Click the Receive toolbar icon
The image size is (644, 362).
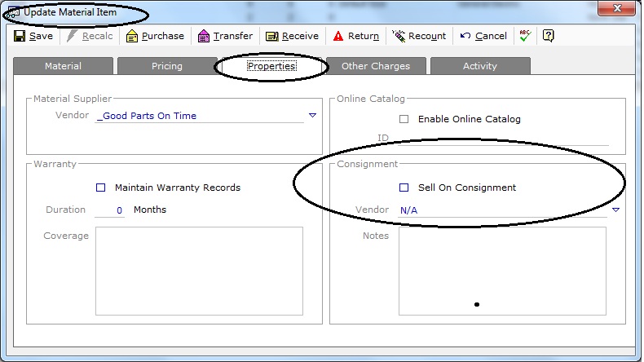[272, 36]
